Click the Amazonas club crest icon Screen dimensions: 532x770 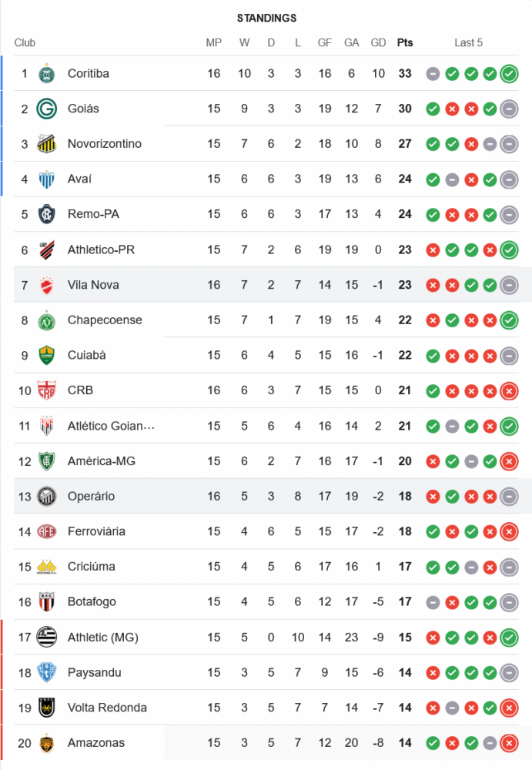[47, 744]
